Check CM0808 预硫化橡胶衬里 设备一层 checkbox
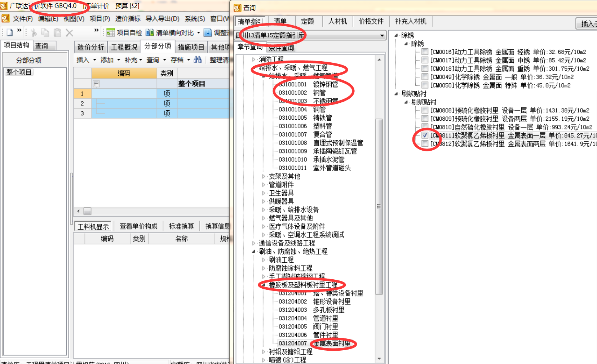597x364 pixels. tap(425, 110)
